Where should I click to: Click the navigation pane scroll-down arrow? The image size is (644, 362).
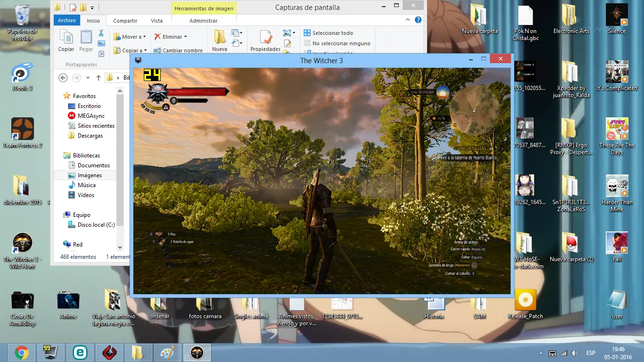[x=120, y=247]
